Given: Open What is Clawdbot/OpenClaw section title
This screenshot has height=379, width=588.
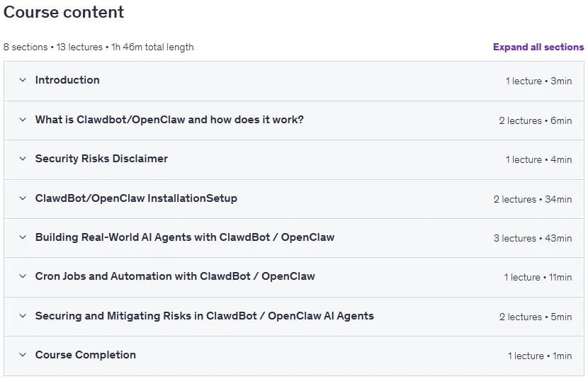Looking at the screenshot, I should [x=169, y=120].
